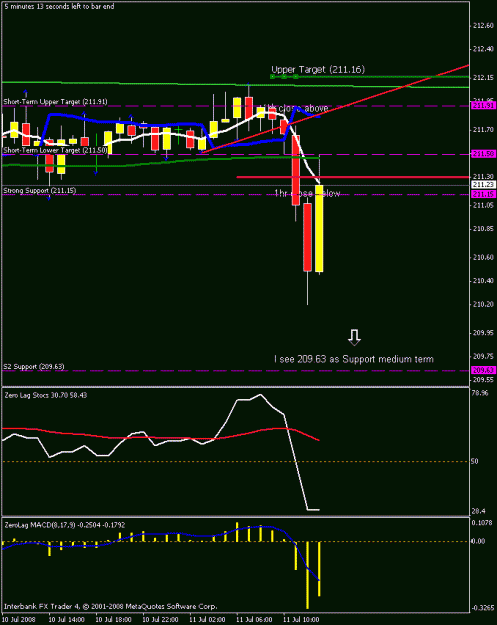Select the '1hr close below' annotation text

(x=307, y=193)
